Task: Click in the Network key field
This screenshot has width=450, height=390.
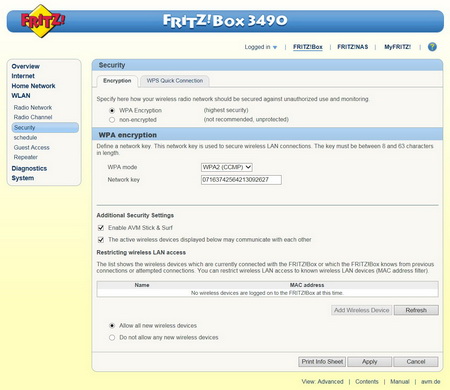Action: pos(241,180)
